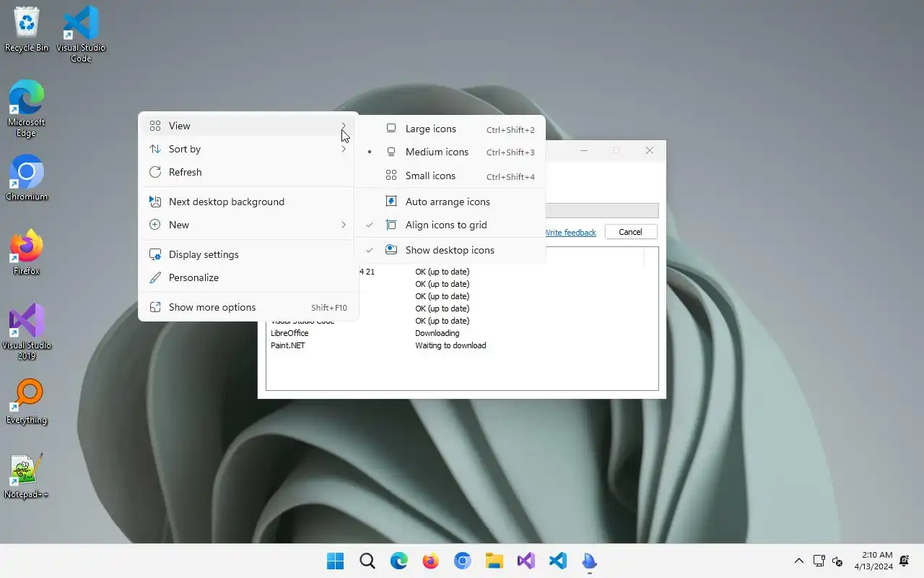Open the notification bell in the tray
The width and height of the screenshot is (924, 578).
point(905,561)
